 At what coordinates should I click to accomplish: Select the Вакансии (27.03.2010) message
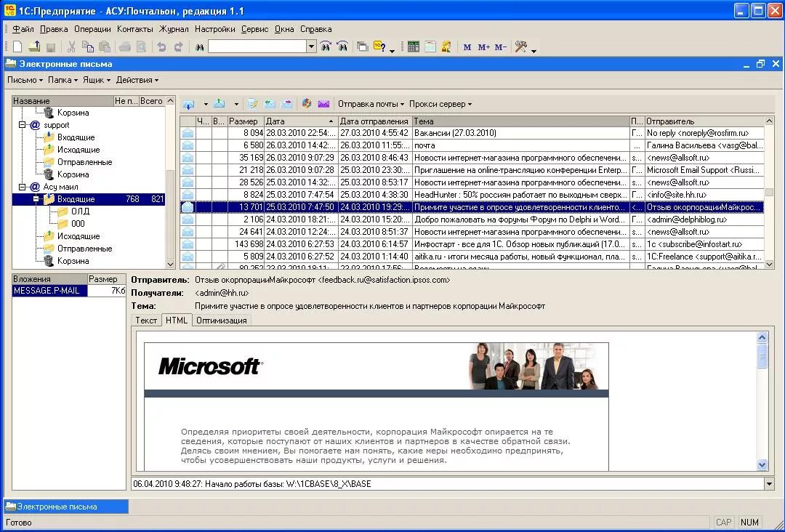coord(472,132)
